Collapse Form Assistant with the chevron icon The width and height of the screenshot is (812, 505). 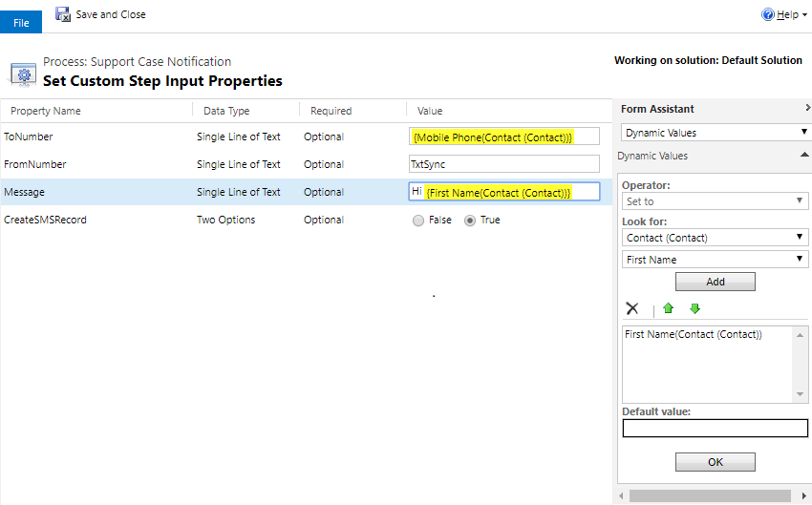click(x=807, y=109)
